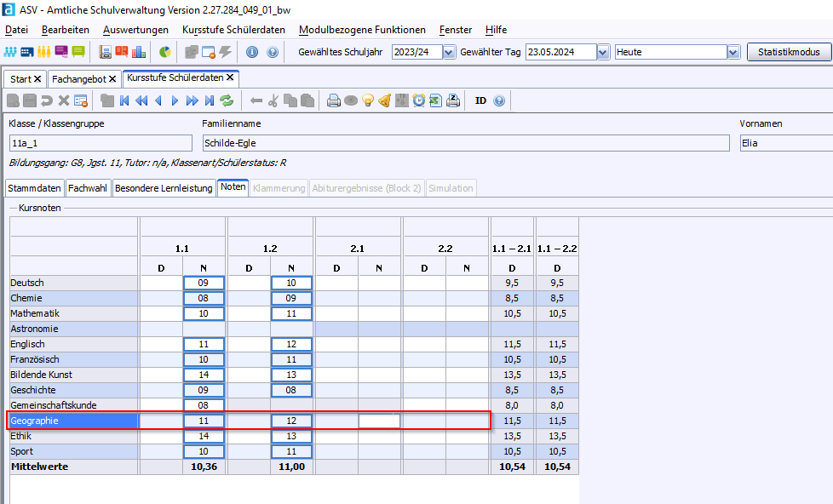Image resolution: width=833 pixels, height=504 pixels.
Task: Click the alarm clock icon
Action: pyautogui.click(x=418, y=100)
